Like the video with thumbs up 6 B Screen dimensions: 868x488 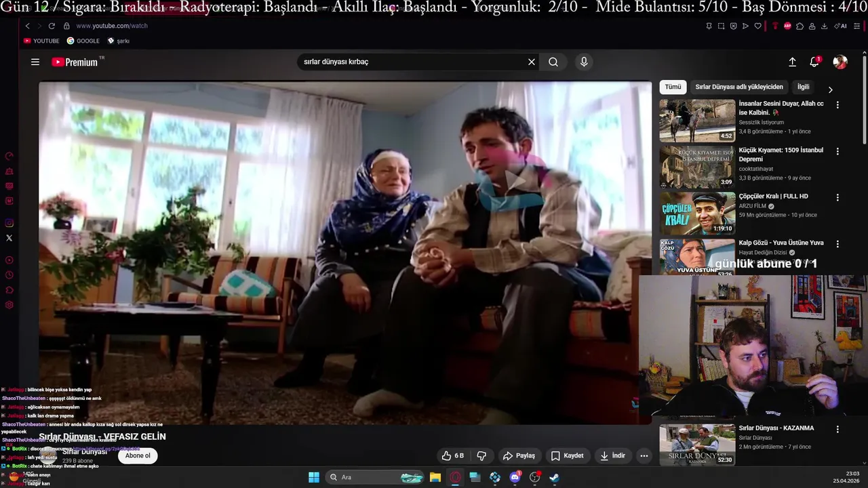453,455
